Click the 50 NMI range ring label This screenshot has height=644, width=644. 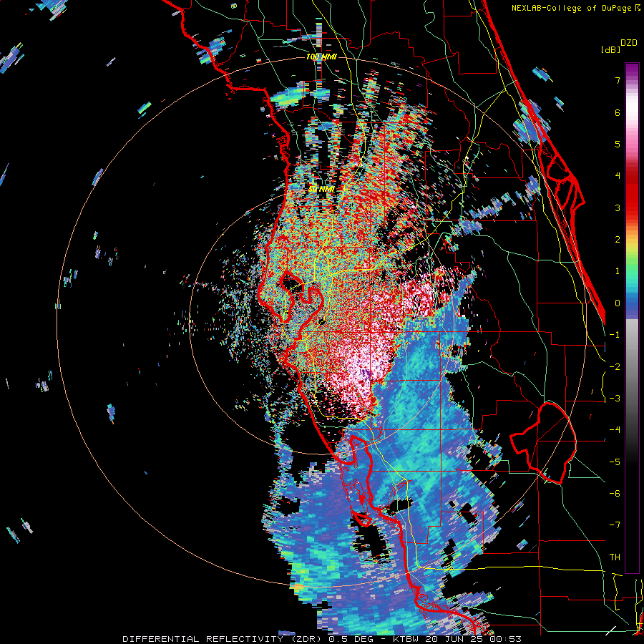pyautogui.click(x=321, y=189)
